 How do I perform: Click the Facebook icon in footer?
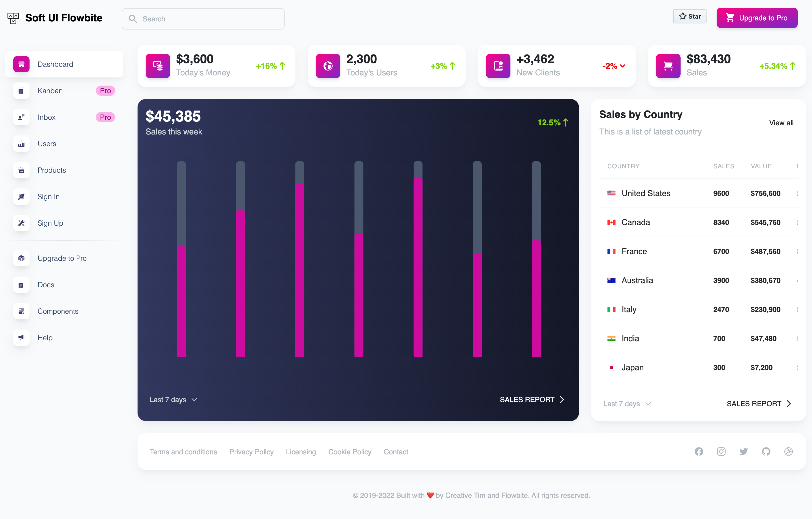[x=699, y=452]
